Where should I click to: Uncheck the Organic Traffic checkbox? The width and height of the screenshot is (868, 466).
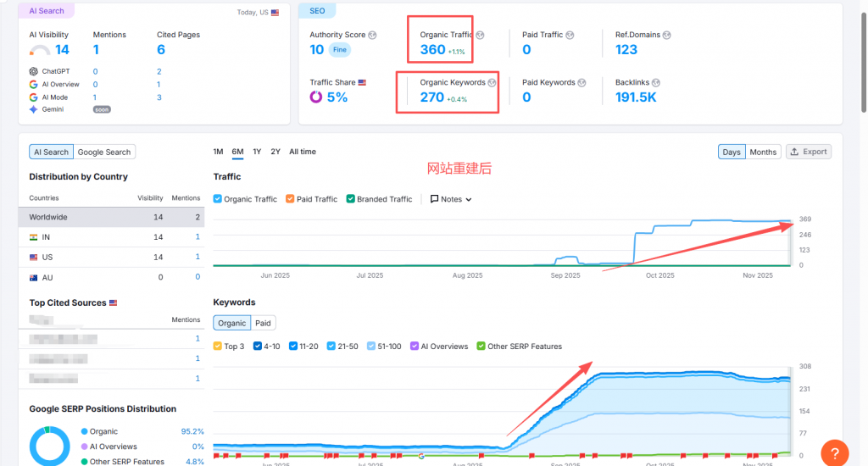(218, 199)
